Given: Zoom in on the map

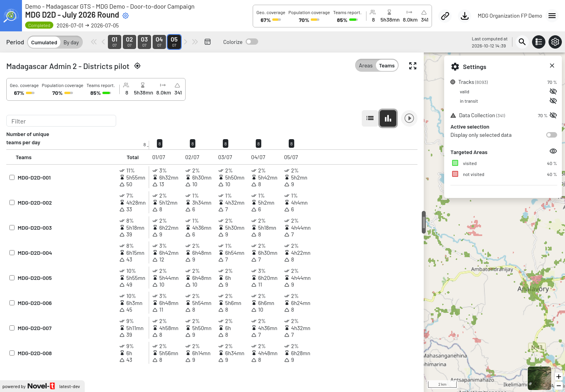Looking at the screenshot, I should 559,377.
